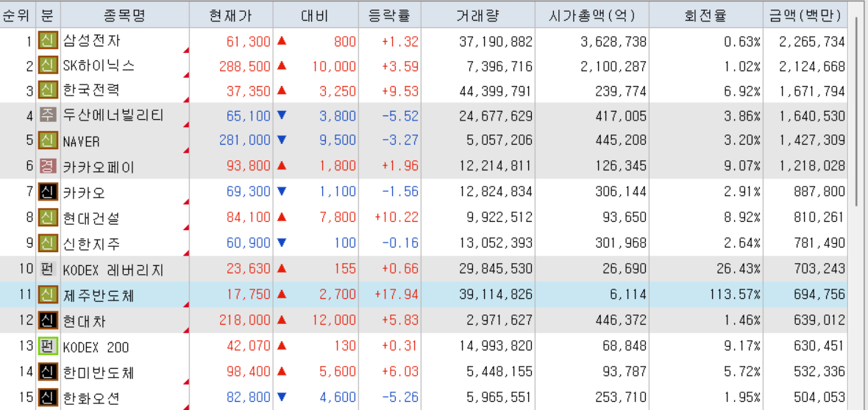Select the NAVER stock name

click(82, 142)
